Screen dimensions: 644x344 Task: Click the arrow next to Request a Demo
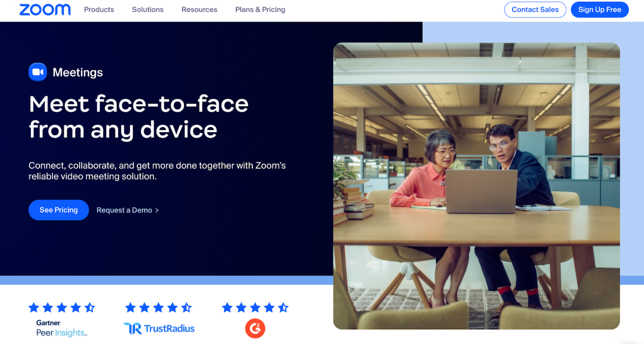pyautogui.click(x=157, y=210)
